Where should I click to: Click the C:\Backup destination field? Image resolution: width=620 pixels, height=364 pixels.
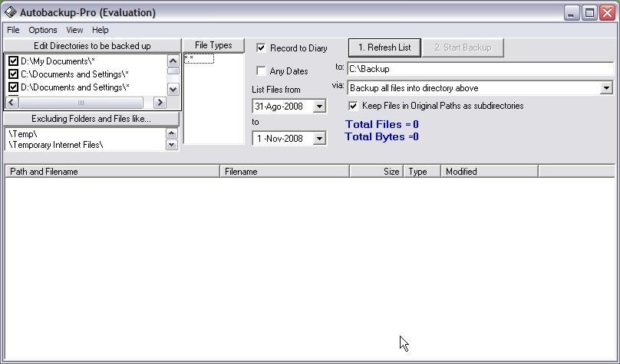pyautogui.click(x=480, y=69)
